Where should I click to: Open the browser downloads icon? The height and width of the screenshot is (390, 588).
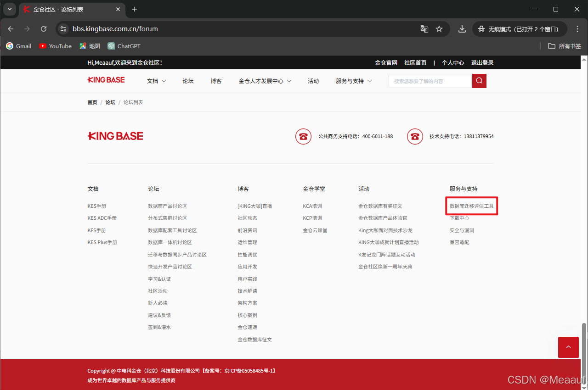coord(462,29)
